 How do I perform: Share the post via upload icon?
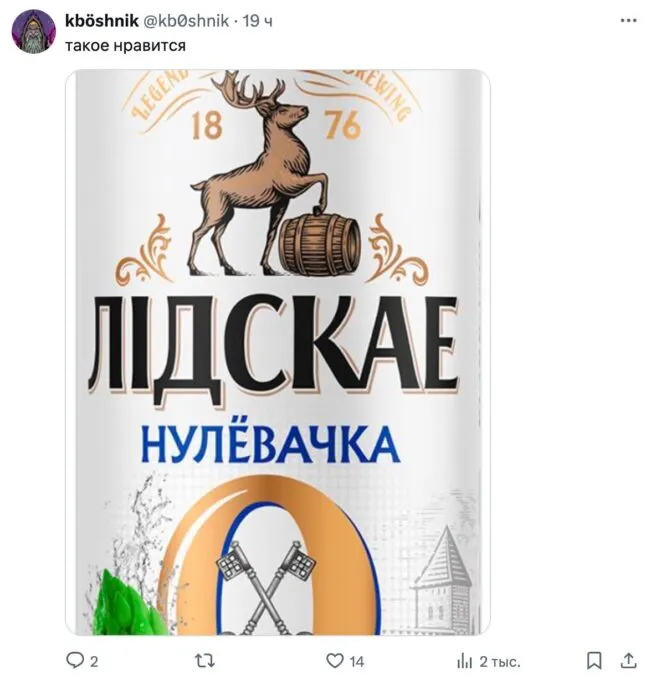629,660
